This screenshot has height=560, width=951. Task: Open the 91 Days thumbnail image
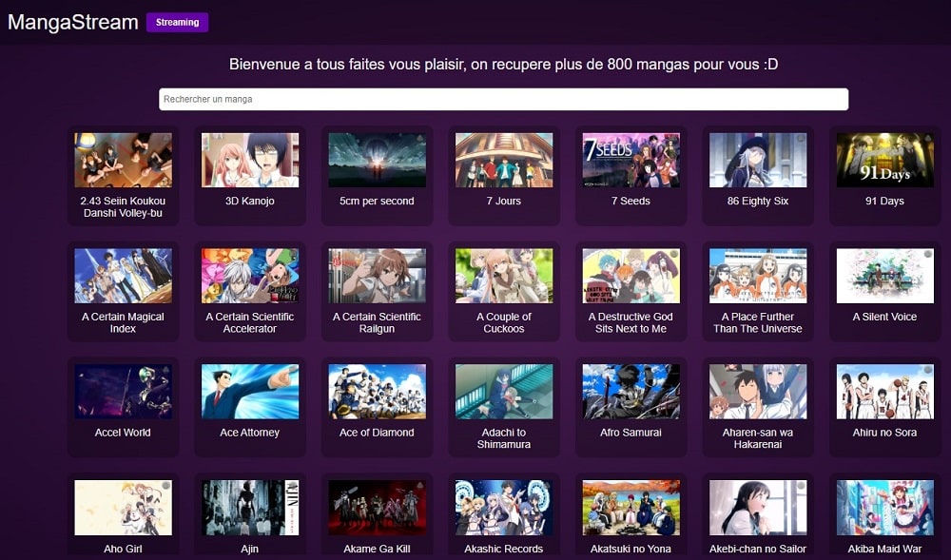[884, 160]
